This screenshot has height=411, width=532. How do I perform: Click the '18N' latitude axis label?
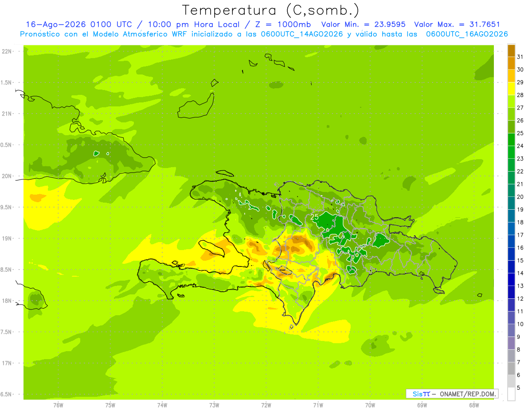point(7,301)
